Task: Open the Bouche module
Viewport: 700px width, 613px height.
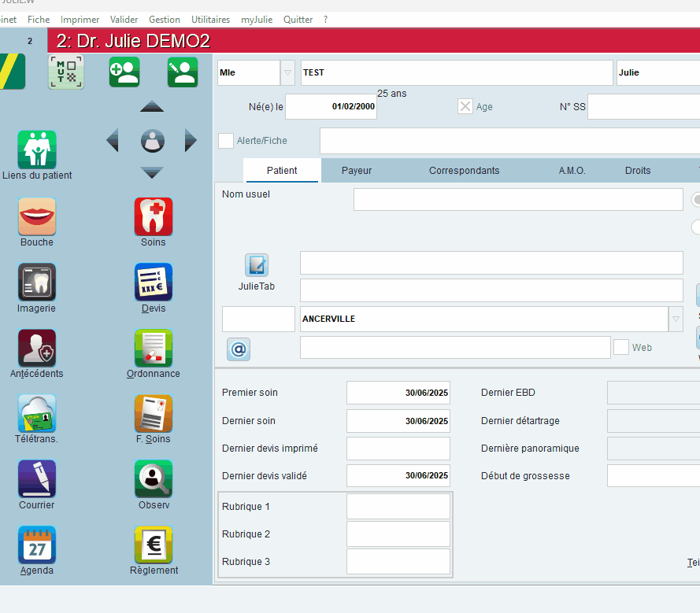Action: [37, 216]
